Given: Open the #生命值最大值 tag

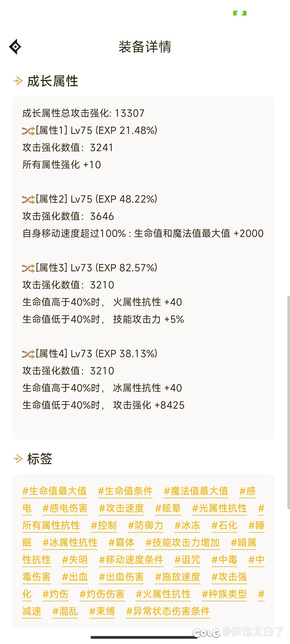Looking at the screenshot, I should click(x=55, y=491).
